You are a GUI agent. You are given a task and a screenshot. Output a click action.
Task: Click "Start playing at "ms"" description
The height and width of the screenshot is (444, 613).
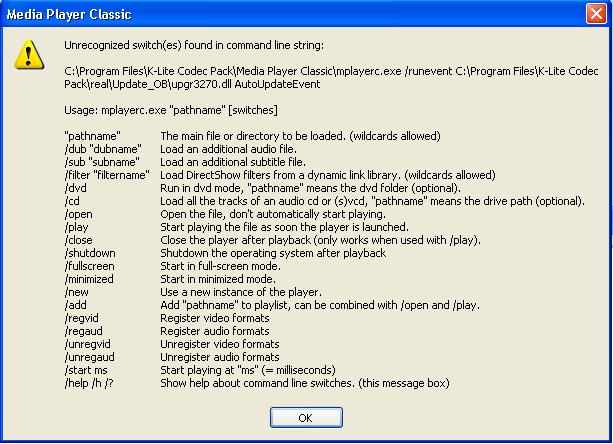click(x=248, y=370)
